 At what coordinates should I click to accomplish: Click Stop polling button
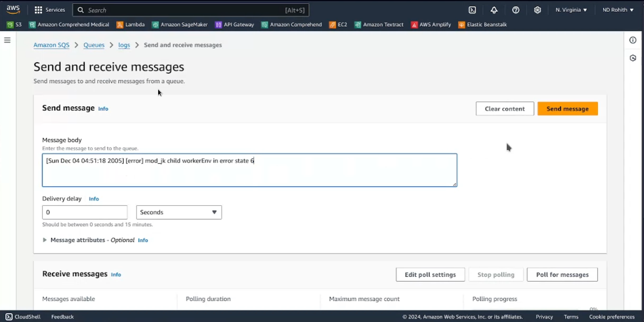(496, 275)
